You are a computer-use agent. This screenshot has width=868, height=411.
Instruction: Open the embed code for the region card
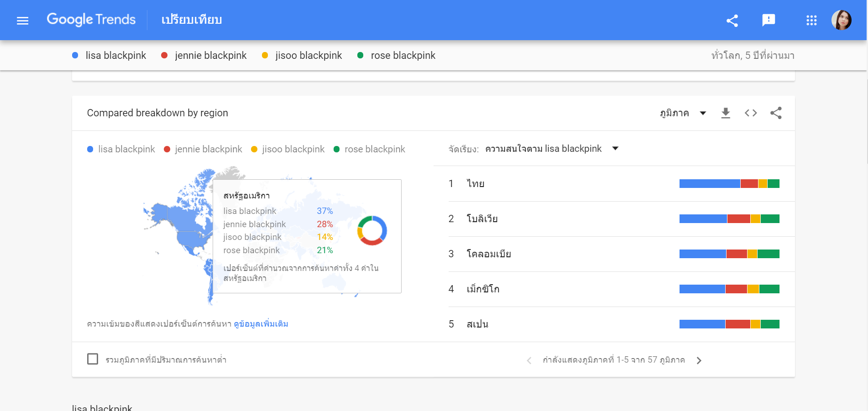[x=751, y=113]
